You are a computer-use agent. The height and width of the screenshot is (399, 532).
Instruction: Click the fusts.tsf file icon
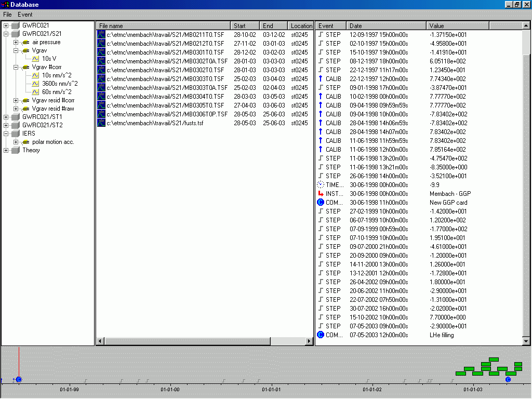click(x=101, y=123)
